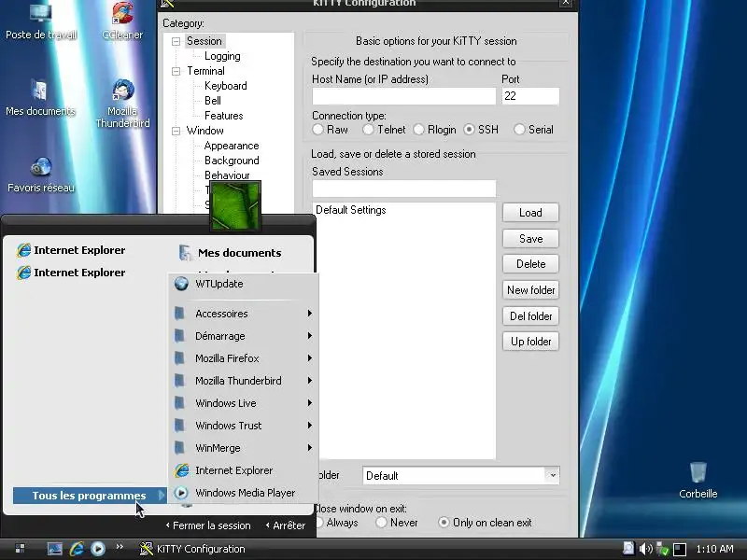This screenshot has height=560, width=747.
Task: Select Features category
Action: (223, 116)
